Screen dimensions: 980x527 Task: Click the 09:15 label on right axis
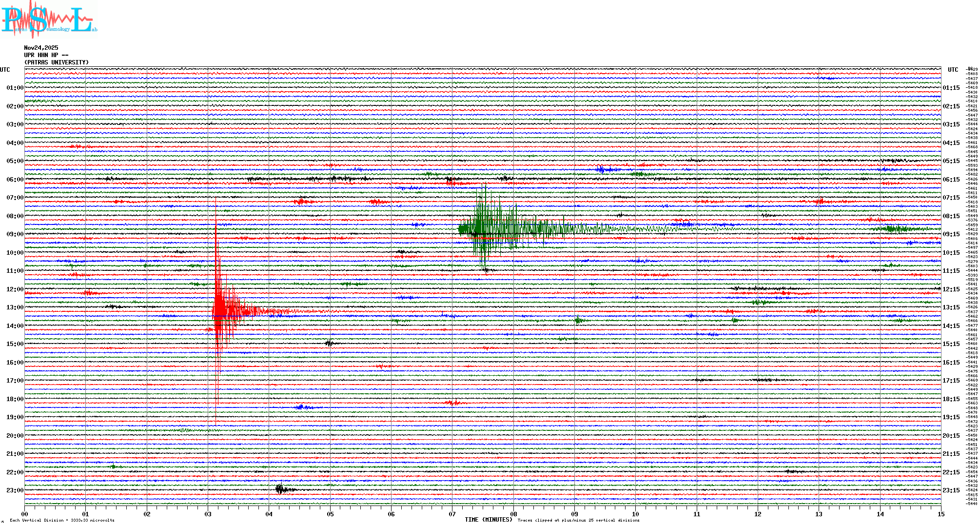pyautogui.click(x=951, y=234)
